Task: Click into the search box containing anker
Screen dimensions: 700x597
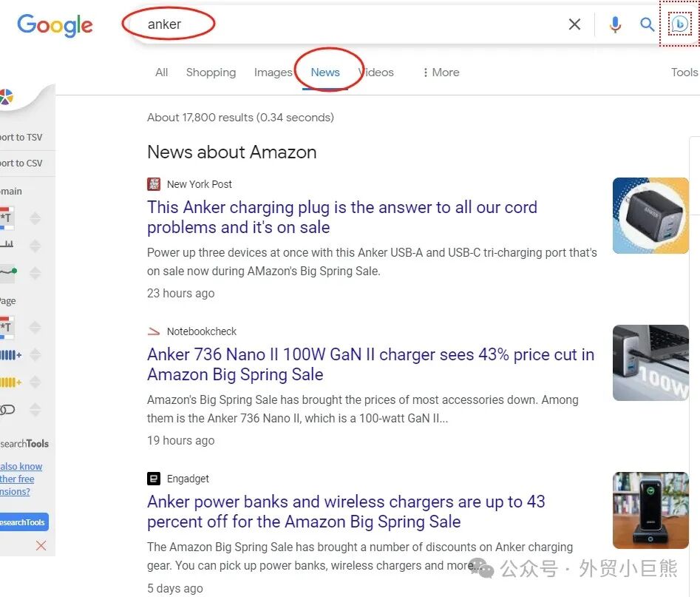Action: pyautogui.click(x=348, y=24)
